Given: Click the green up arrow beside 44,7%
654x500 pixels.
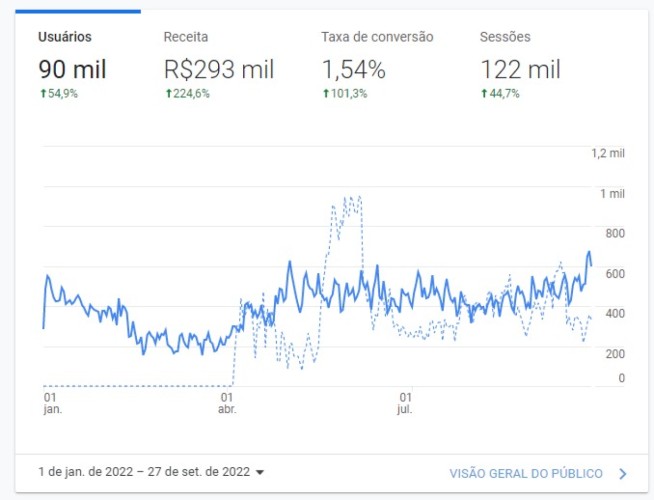Looking at the screenshot, I should pyautogui.click(x=484, y=93).
